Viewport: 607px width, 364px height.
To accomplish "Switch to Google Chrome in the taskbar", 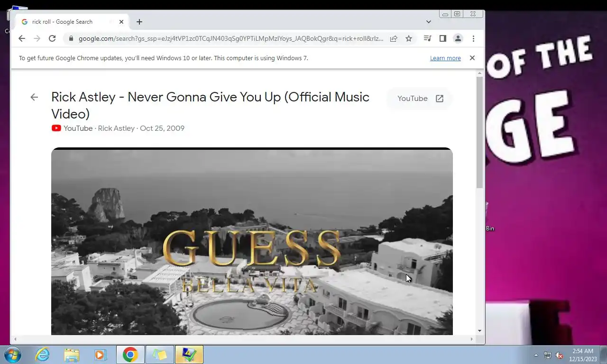I will click(130, 355).
